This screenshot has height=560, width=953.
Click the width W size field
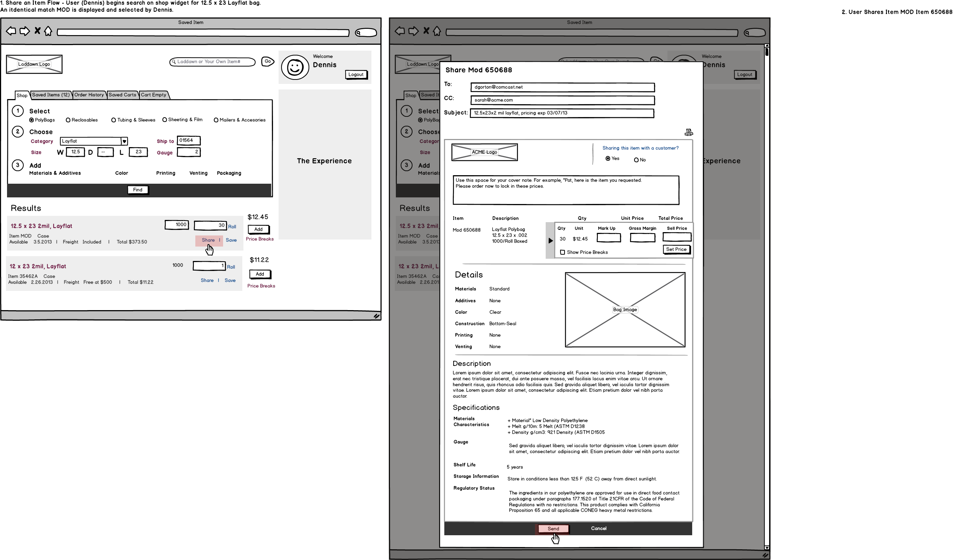tap(75, 152)
